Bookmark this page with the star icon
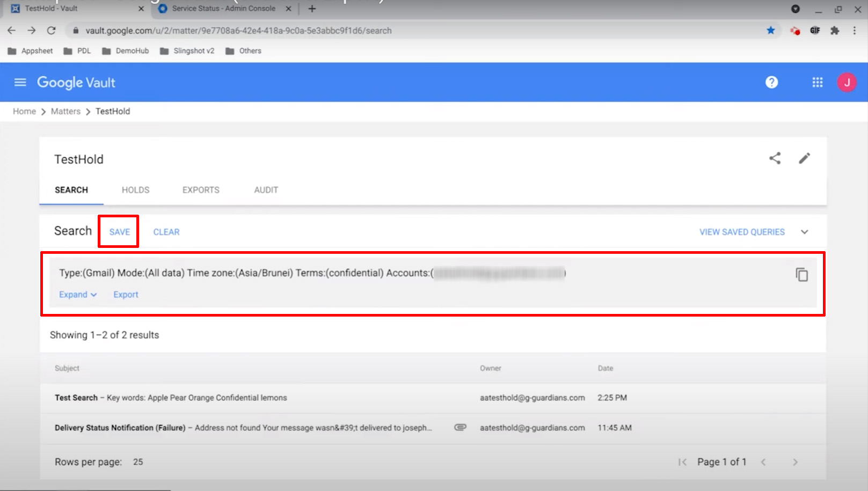This screenshot has width=868, height=491. 770,31
